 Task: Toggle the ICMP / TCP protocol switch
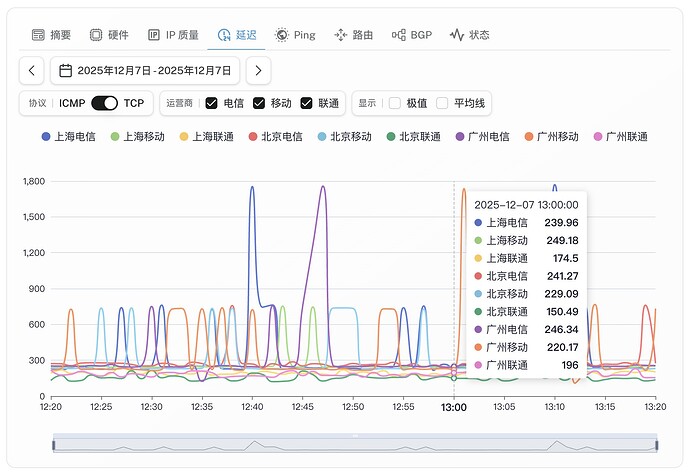(x=104, y=103)
